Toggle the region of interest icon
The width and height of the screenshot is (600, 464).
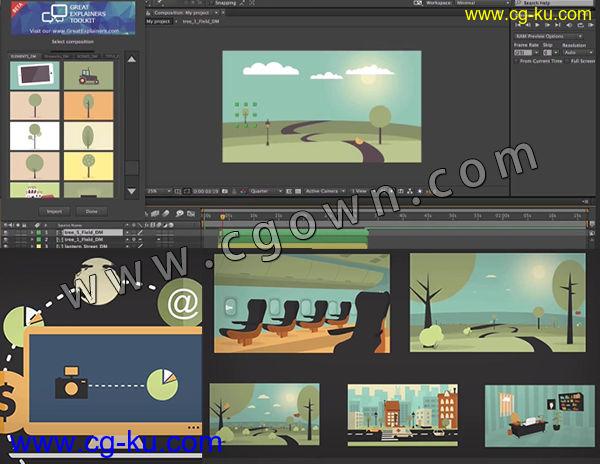(289, 191)
